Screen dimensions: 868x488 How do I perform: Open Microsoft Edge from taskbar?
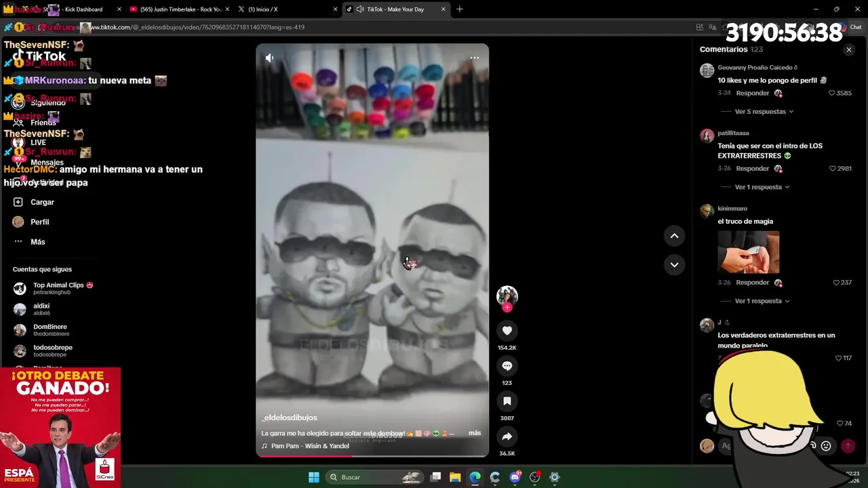pyautogui.click(x=475, y=477)
